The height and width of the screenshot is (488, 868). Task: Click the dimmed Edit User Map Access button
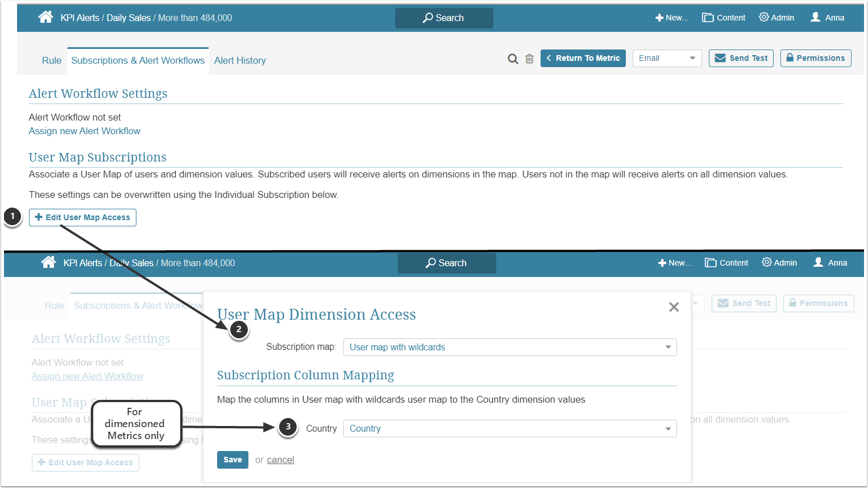[x=85, y=463]
